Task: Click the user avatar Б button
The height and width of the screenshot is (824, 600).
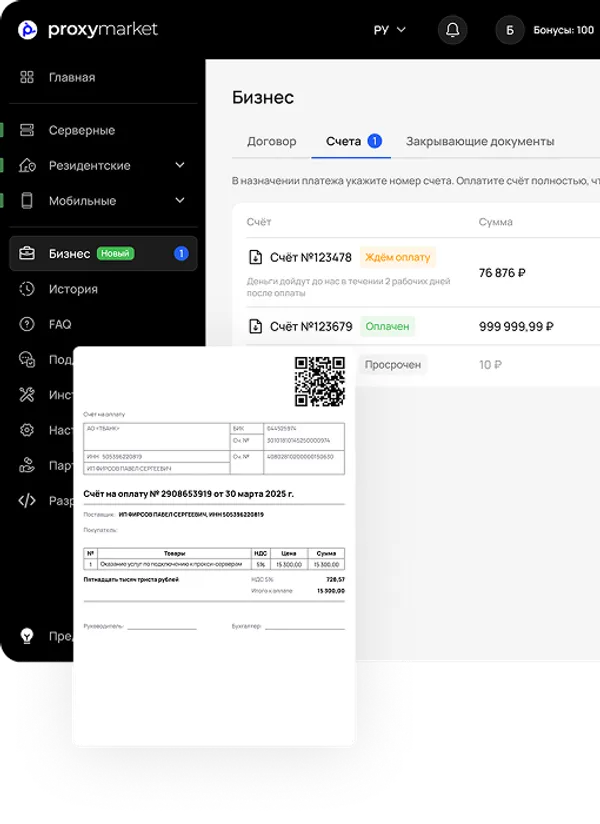Action: tap(509, 30)
